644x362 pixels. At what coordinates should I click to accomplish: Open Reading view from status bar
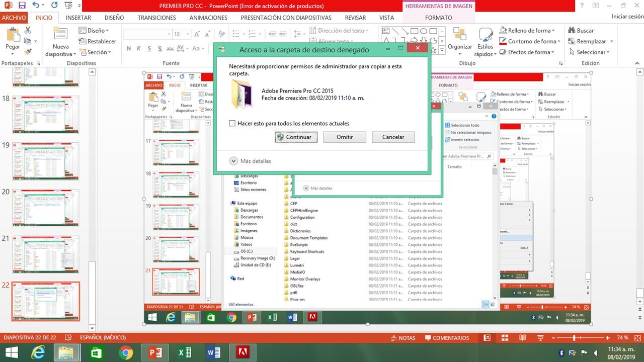click(523, 338)
